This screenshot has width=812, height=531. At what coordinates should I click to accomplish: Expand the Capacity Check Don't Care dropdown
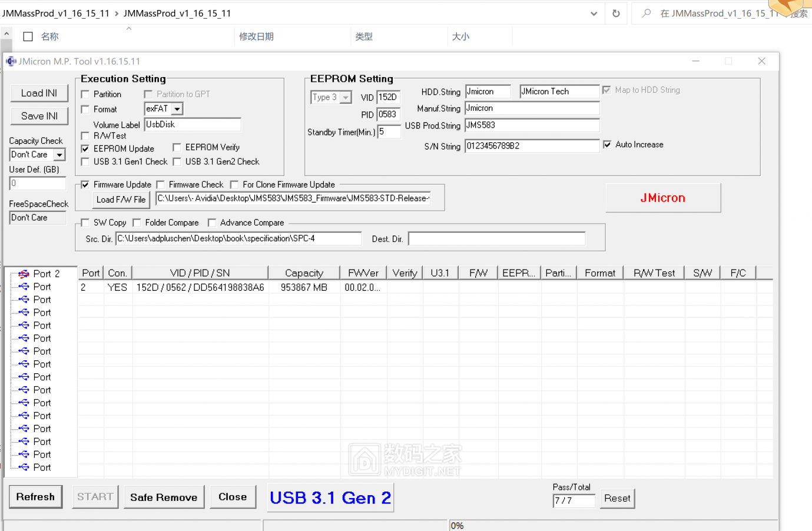click(59, 155)
